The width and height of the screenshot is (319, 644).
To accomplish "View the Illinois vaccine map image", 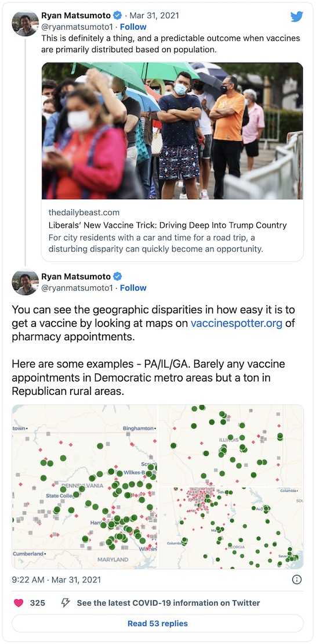I will click(231, 445).
